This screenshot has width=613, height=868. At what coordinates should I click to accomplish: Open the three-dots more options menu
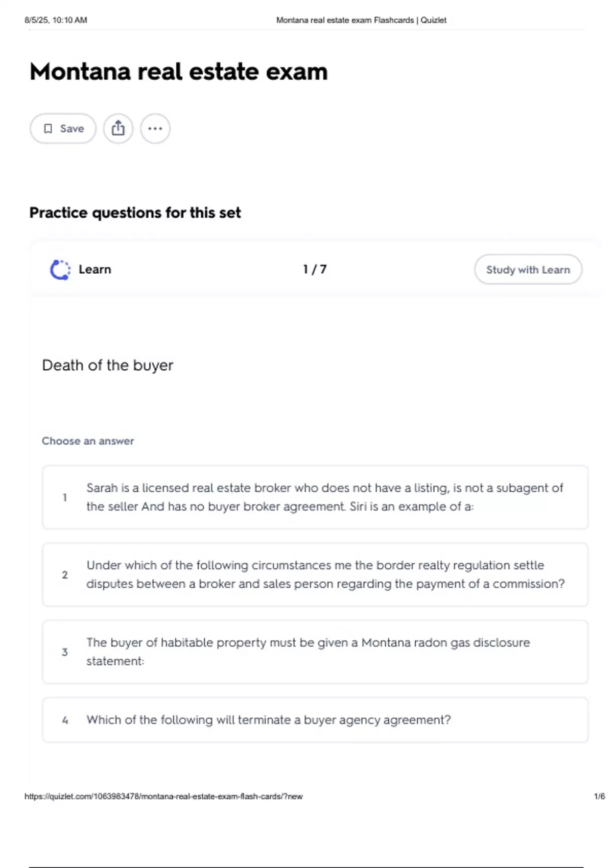(x=155, y=128)
